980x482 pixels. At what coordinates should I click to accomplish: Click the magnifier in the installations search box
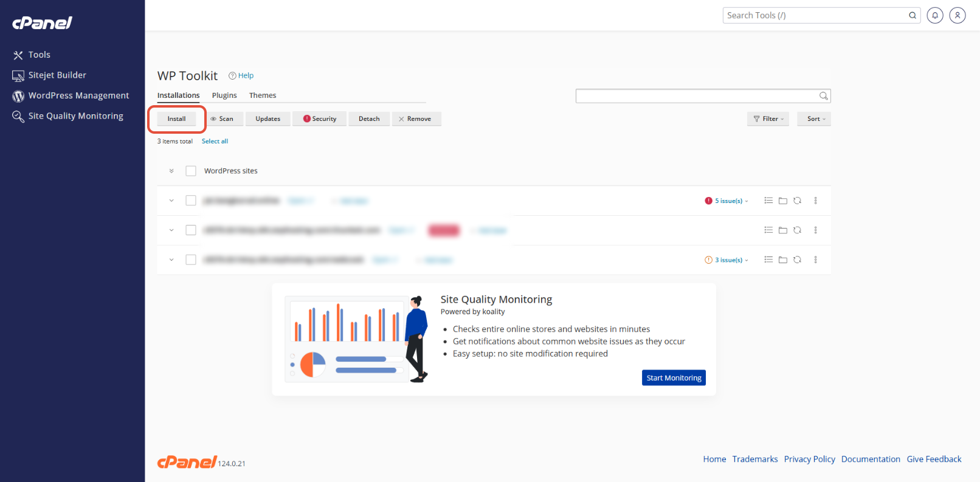824,96
